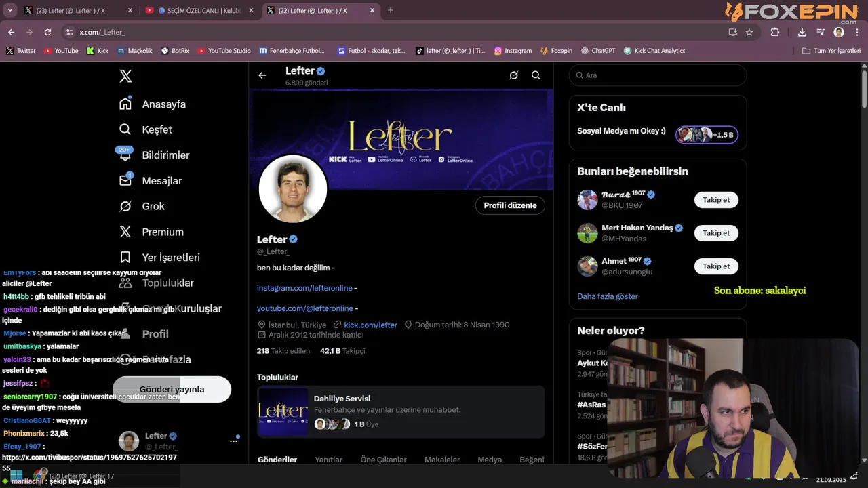Bookmark page with star icon
This screenshot has height=488, width=868.
[x=749, y=32]
